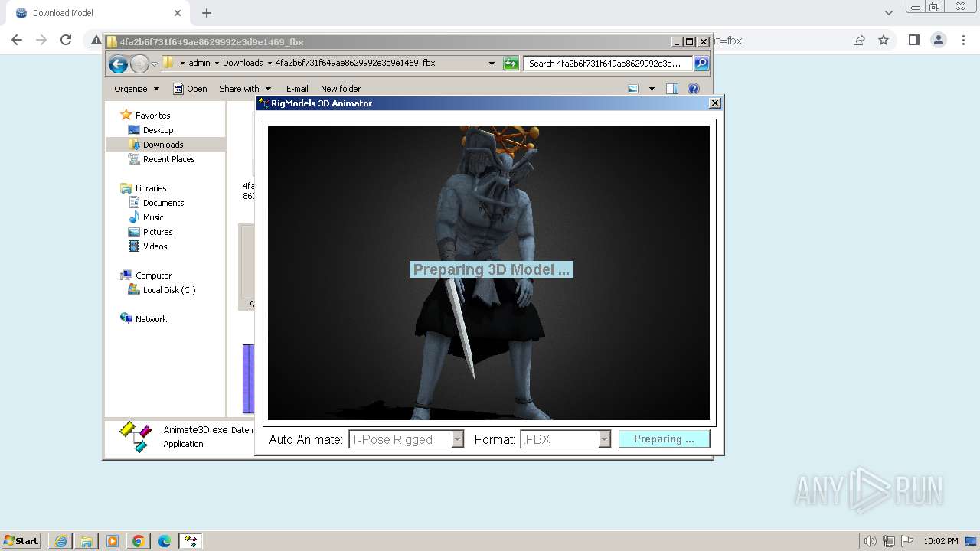Click admin segment in address breadcrumb

coord(199,64)
